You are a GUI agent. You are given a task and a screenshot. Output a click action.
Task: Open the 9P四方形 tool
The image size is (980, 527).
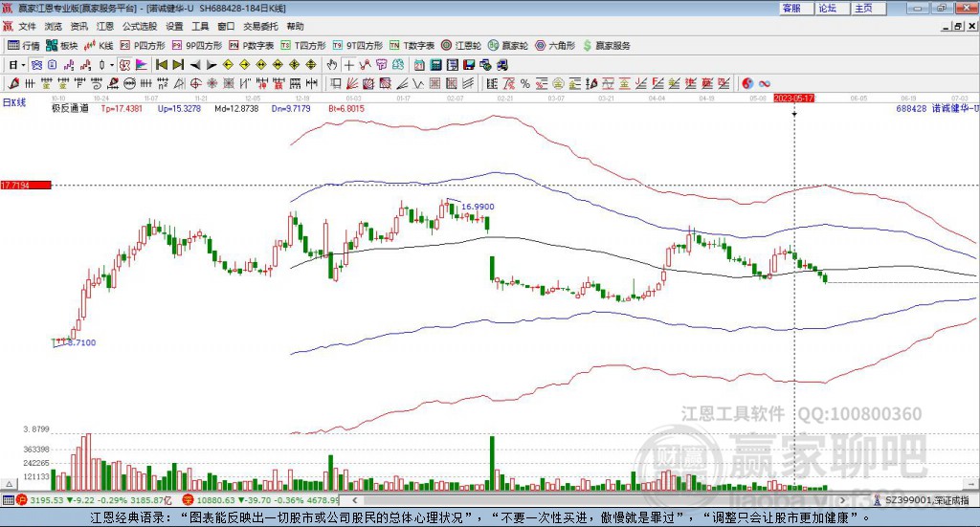197,46
